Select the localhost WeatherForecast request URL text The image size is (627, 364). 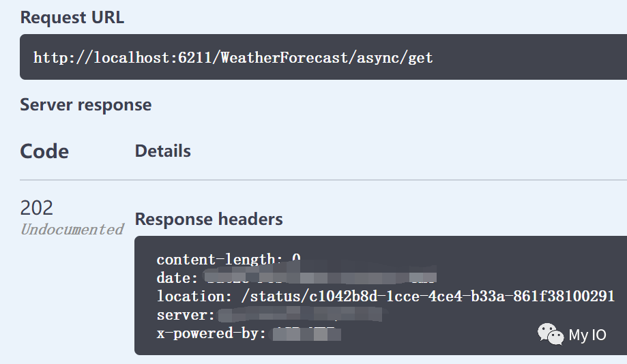pyautogui.click(x=233, y=57)
